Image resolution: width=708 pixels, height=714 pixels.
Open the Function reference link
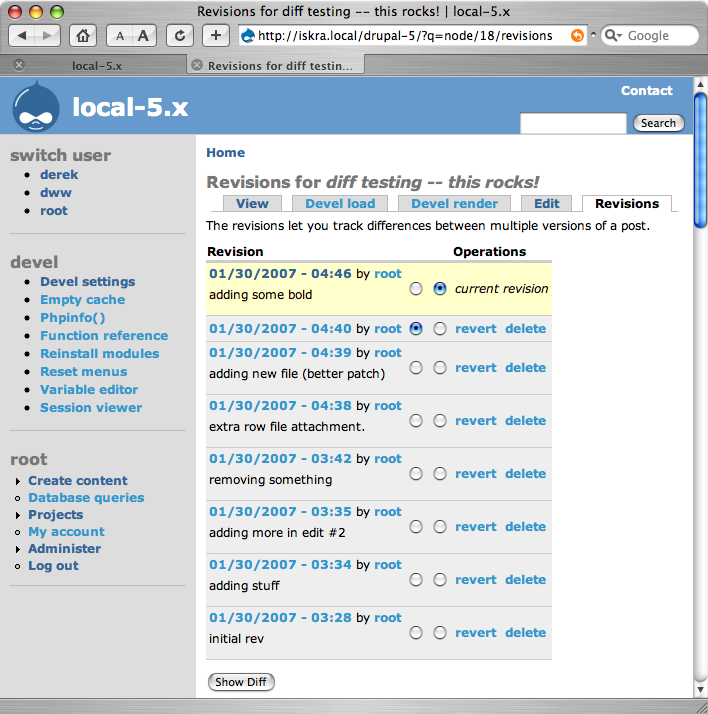pyautogui.click(x=104, y=336)
